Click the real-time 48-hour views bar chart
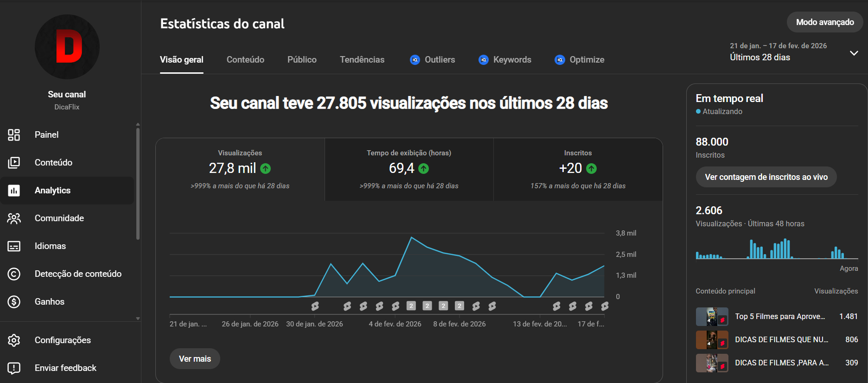868x383 pixels. (x=777, y=249)
